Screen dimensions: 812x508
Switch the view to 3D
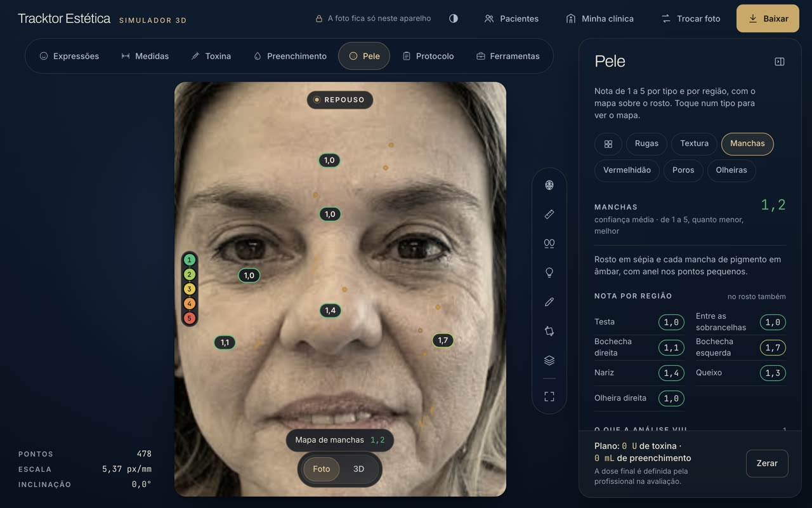click(x=358, y=469)
